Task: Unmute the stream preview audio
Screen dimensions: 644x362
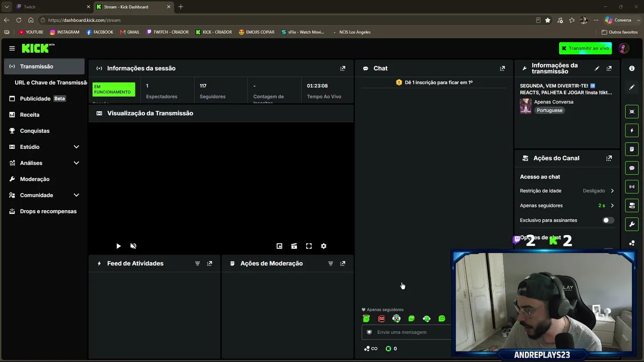Action: (x=133, y=246)
